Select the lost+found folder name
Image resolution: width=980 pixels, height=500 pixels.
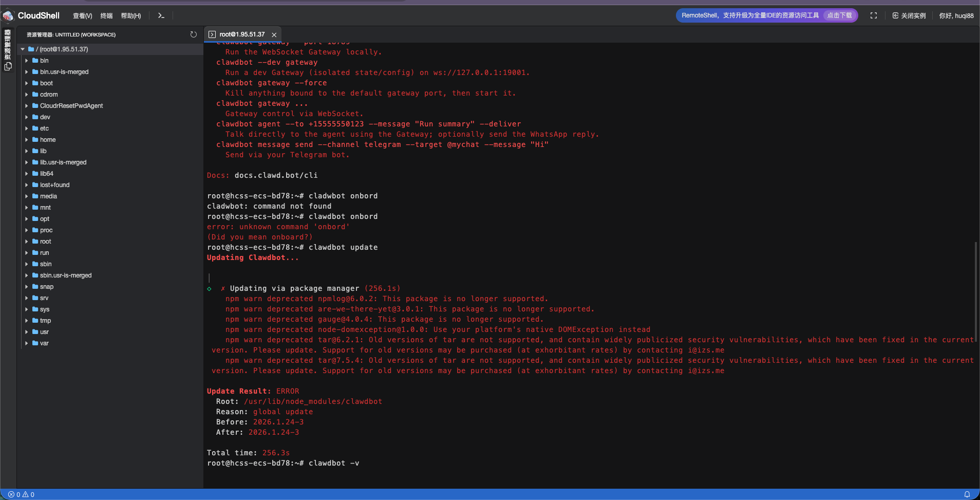pos(55,185)
